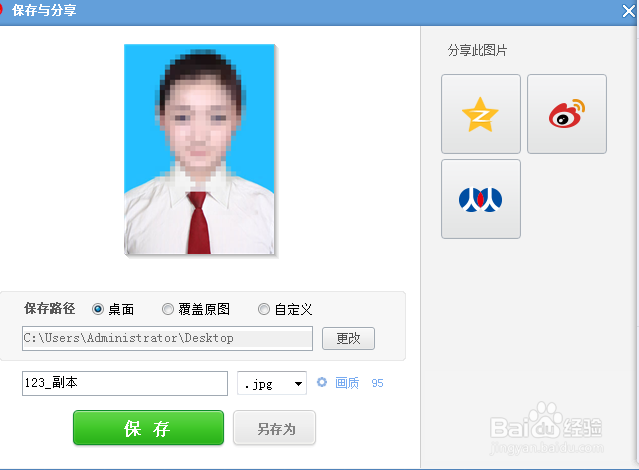This screenshot has height=470, width=639.
Task: Click the Desktop save path field
Action: (167, 338)
